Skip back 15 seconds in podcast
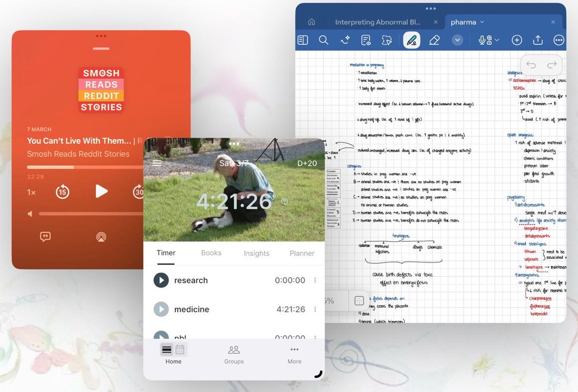Image resolution: width=578 pixels, height=392 pixels. coord(62,192)
